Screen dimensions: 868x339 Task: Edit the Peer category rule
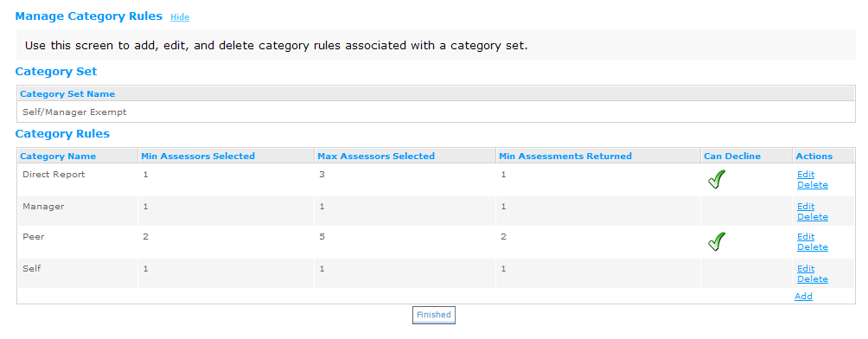(x=806, y=237)
